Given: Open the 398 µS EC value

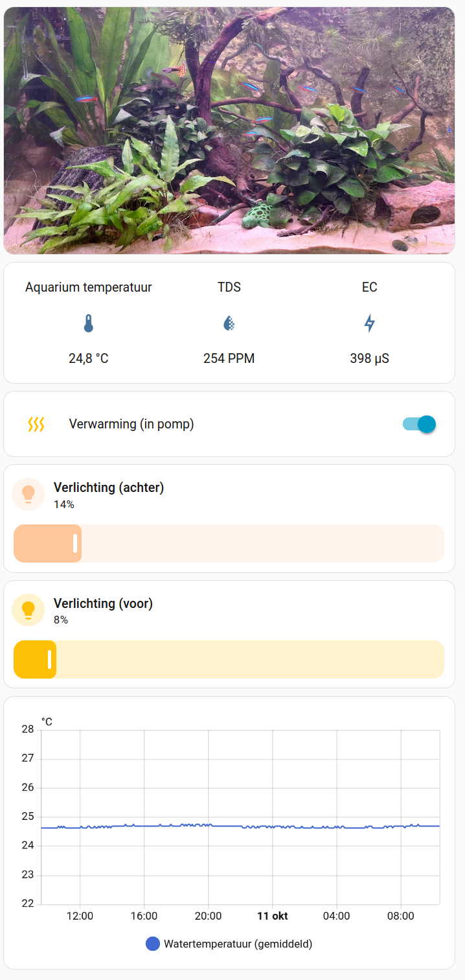Looking at the screenshot, I should pos(369,358).
